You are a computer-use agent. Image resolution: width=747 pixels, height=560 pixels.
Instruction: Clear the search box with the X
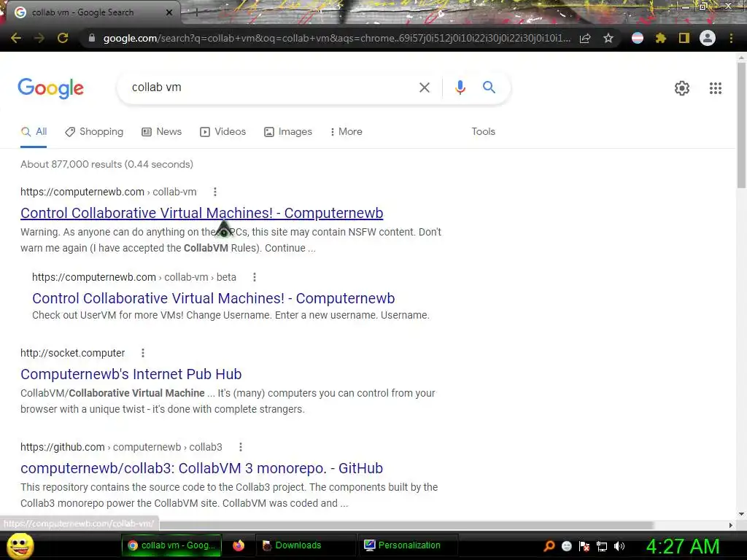point(424,87)
